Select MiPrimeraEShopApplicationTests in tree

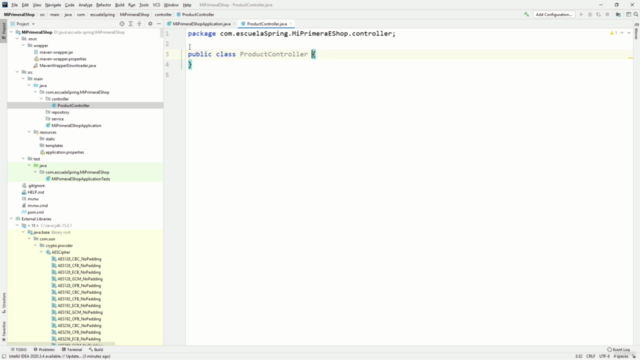click(80, 179)
